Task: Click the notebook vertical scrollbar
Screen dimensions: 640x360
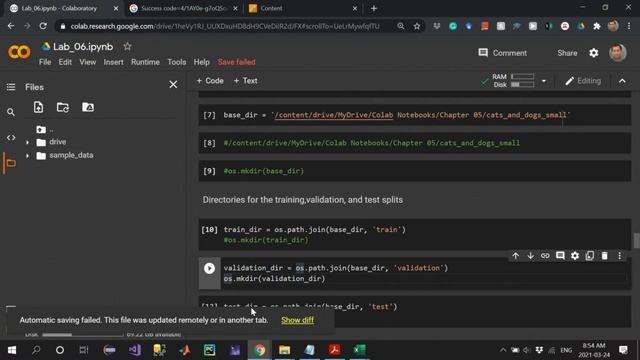Action: click(636, 240)
